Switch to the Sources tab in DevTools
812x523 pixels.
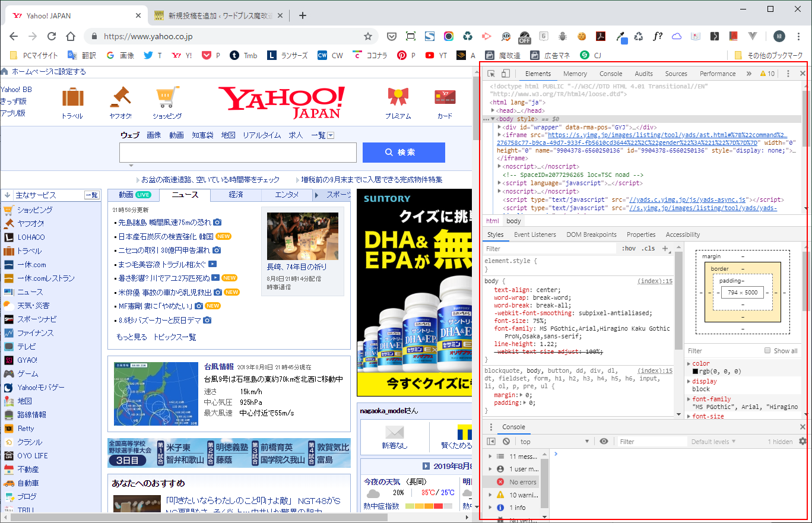point(675,74)
